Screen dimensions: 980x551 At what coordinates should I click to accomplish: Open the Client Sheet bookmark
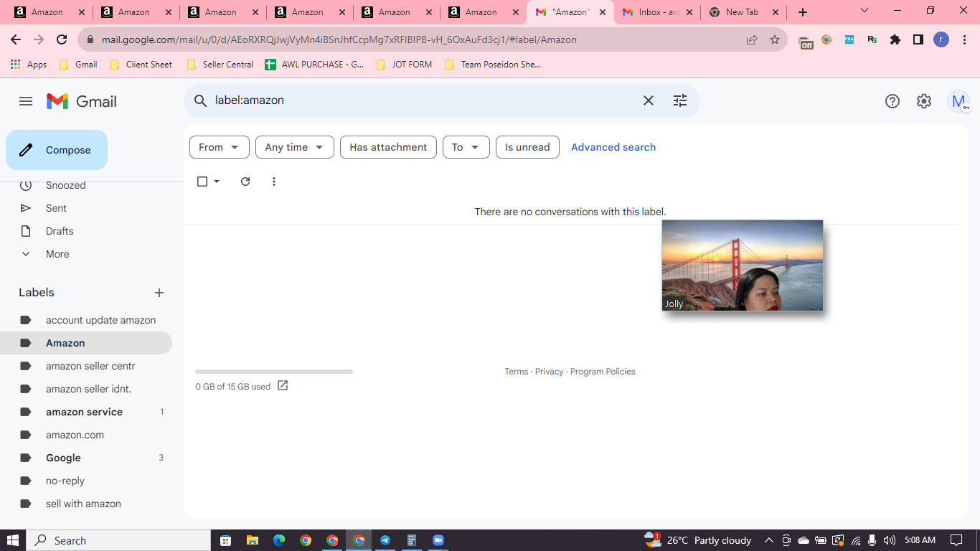[x=141, y=65]
